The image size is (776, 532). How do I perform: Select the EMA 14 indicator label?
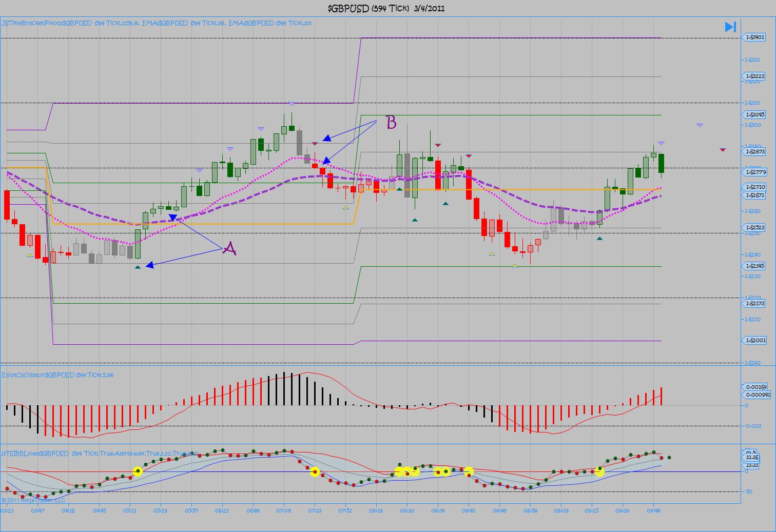184,24
